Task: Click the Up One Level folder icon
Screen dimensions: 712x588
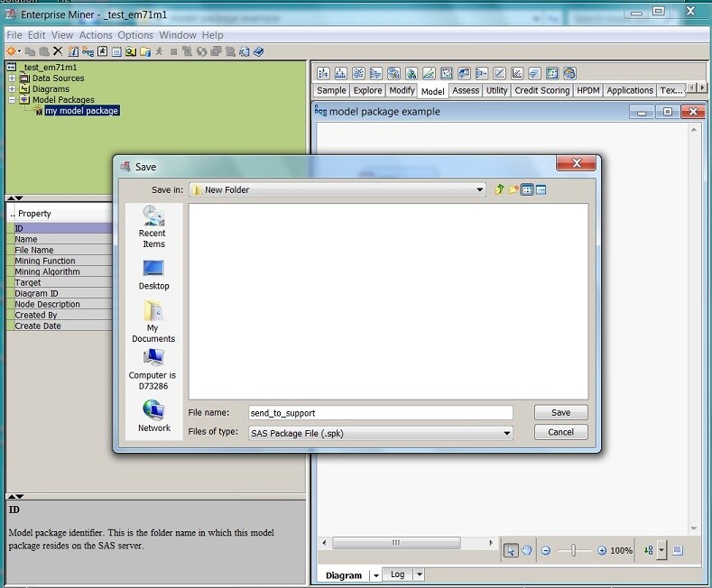Action: [x=500, y=189]
